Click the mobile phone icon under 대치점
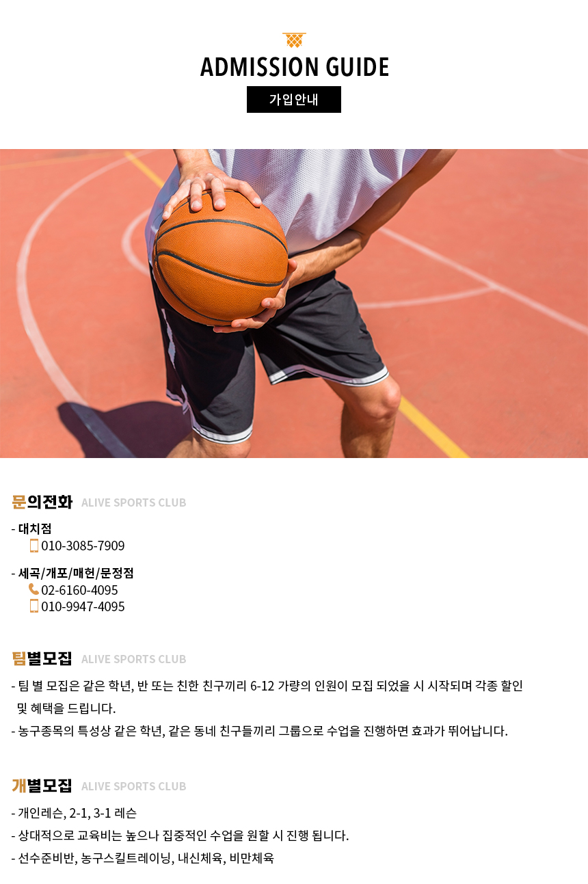This screenshot has width=588, height=884. pyautogui.click(x=34, y=546)
